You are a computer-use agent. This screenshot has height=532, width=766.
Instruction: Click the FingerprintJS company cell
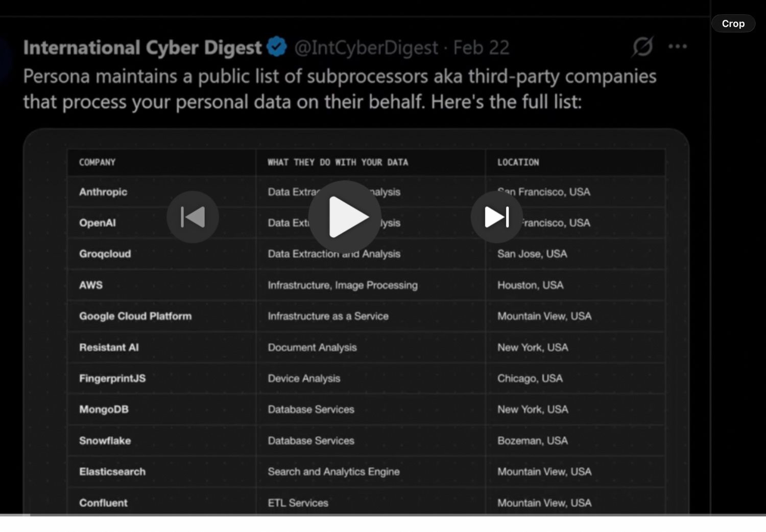[112, 378]
